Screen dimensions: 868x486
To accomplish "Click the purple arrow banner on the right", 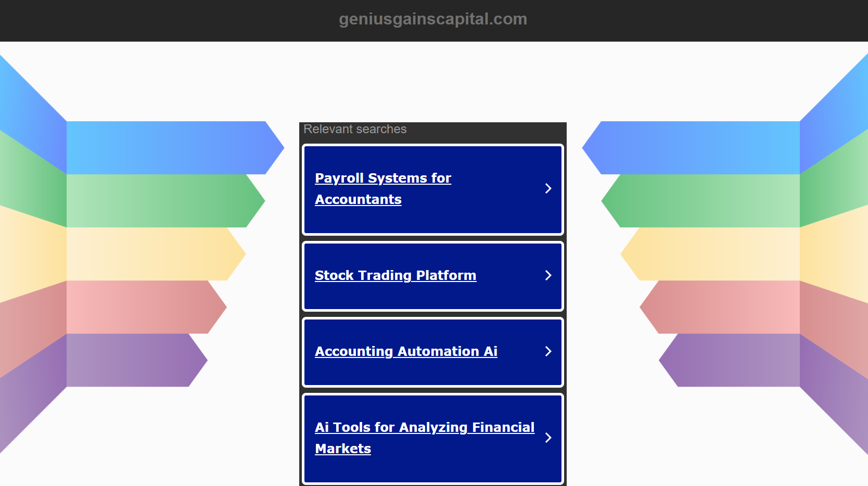I will click(739, 360).
